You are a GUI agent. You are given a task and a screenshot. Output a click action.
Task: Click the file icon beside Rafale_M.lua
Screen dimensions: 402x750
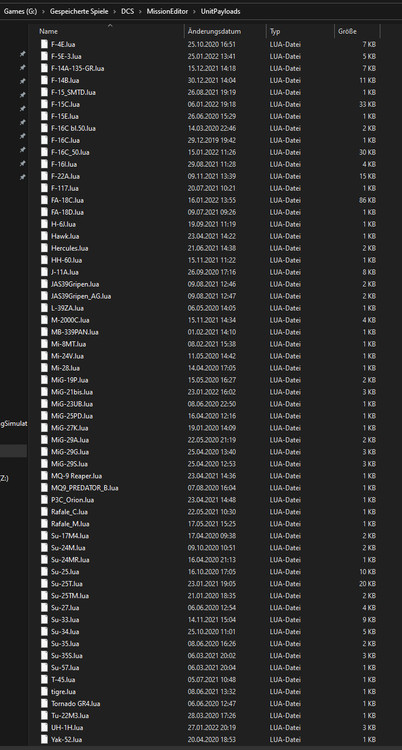(45, 524)
